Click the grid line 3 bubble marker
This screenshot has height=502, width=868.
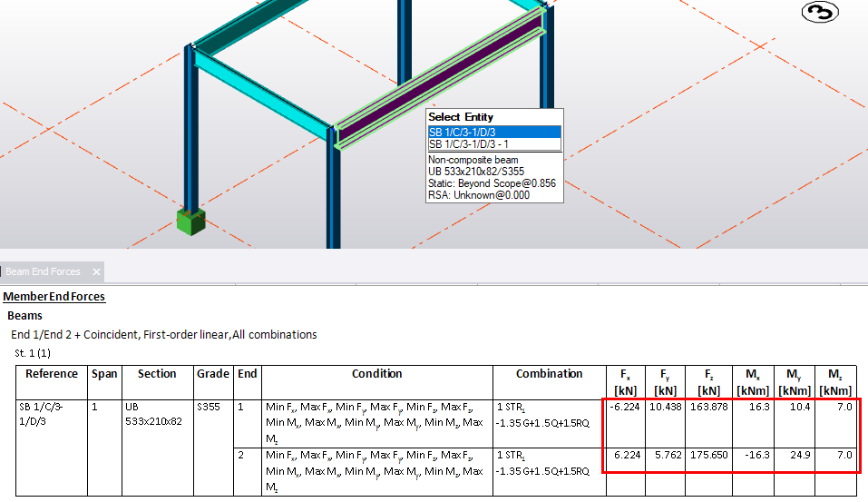(819, 12)
